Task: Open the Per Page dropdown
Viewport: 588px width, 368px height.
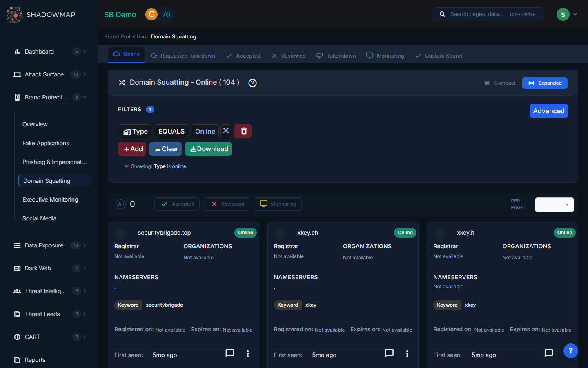Action: pos(554,205)
